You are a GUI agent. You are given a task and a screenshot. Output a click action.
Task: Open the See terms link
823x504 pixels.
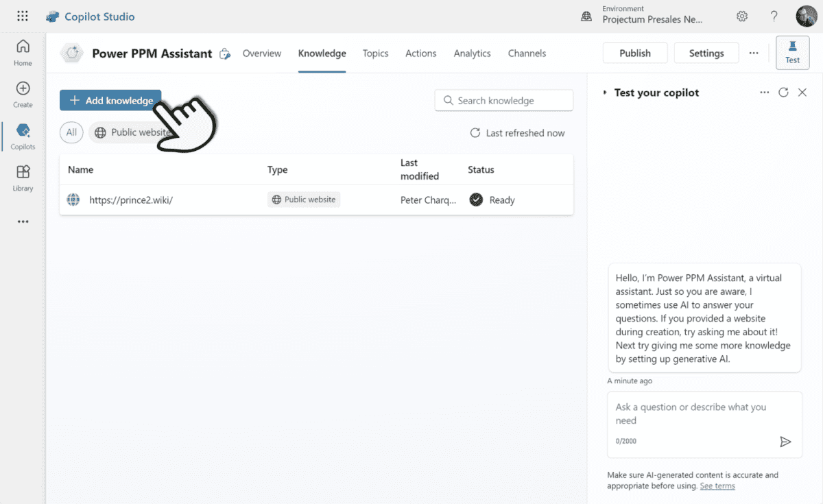pyautogui.click(x=717, y=486)
